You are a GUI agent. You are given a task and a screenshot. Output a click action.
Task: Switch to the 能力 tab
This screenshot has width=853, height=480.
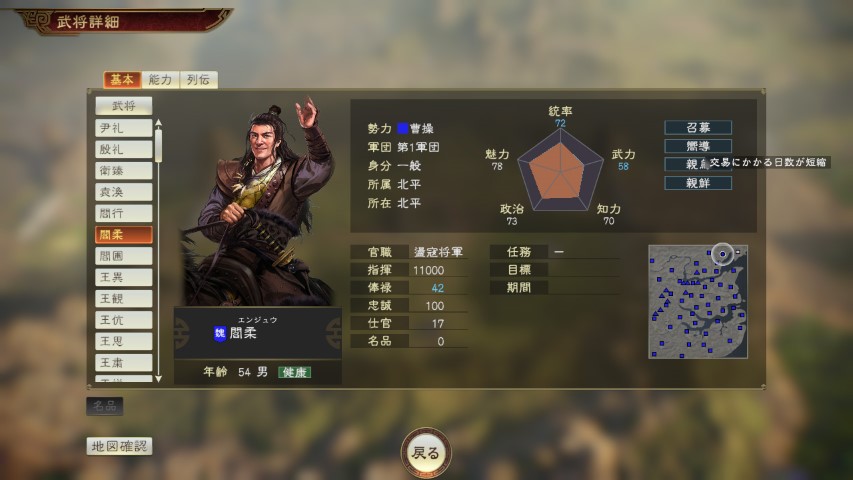(160, 80)
